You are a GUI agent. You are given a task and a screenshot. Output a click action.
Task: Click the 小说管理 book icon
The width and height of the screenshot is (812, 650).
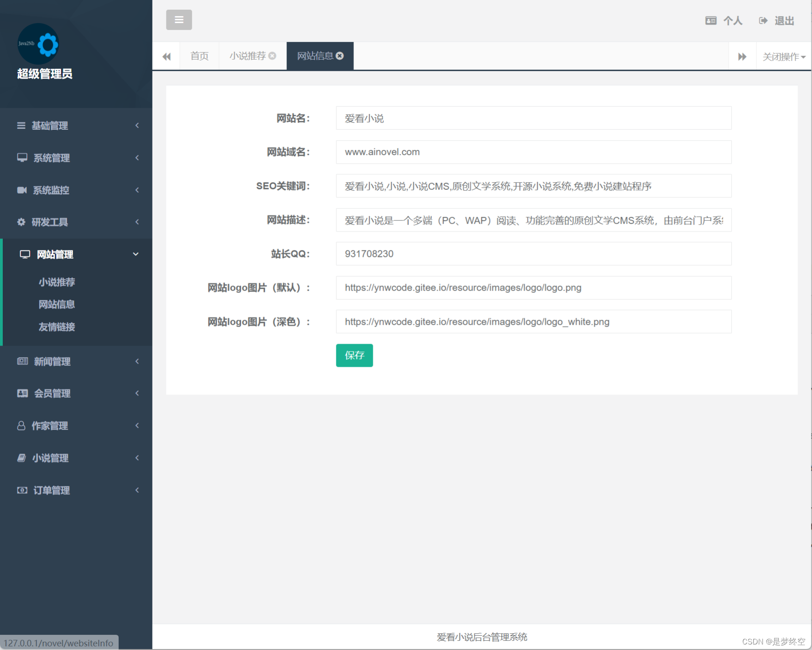pos(22,458)
